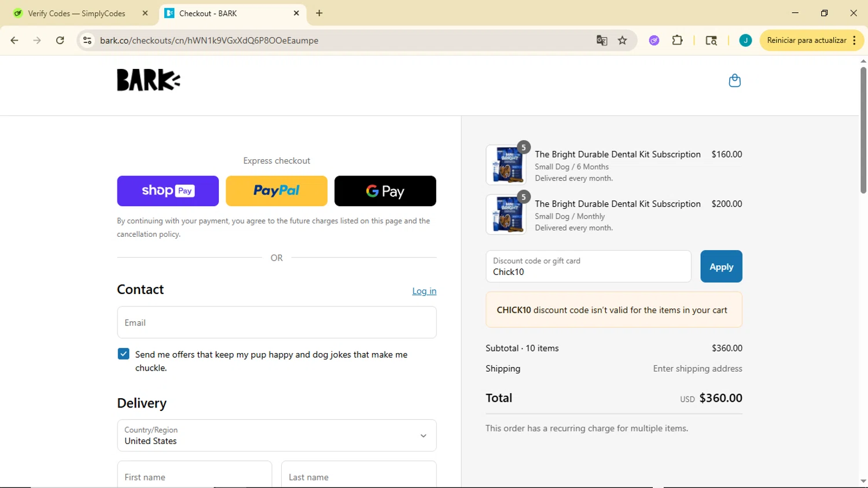
Task: Click the $160.00 item price
Action: (727, 155)
